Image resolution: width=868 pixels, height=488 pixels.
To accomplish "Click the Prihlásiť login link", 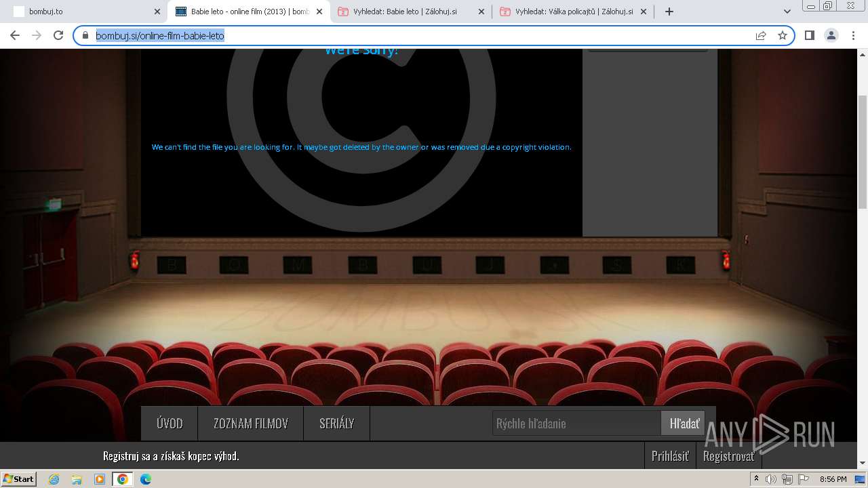I will point(670,456).
